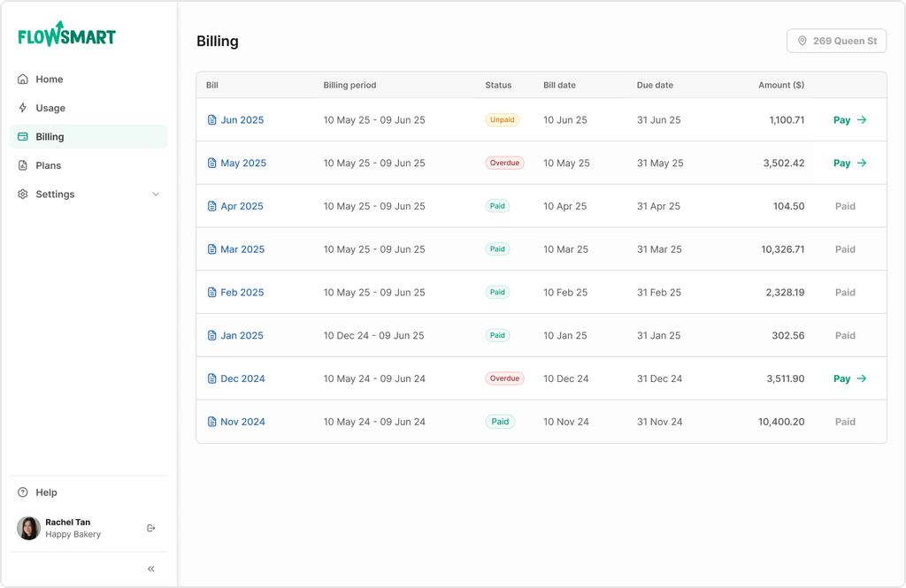Pay the overdue May 2025 bill
The width and height of the screenshot is (906, 588).
pyautogui.click(x=849, y=164)
